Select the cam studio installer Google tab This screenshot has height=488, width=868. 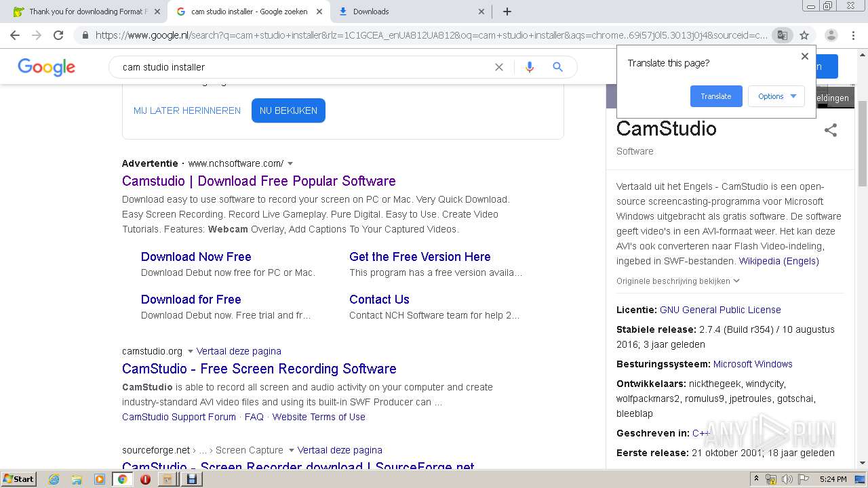[x=248, y=12]
